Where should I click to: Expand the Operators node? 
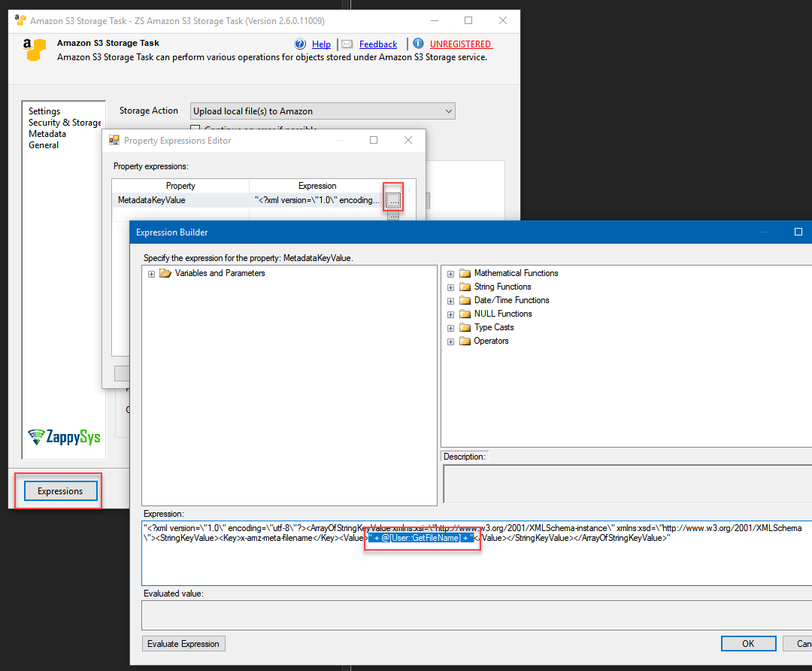coord(450,341)
